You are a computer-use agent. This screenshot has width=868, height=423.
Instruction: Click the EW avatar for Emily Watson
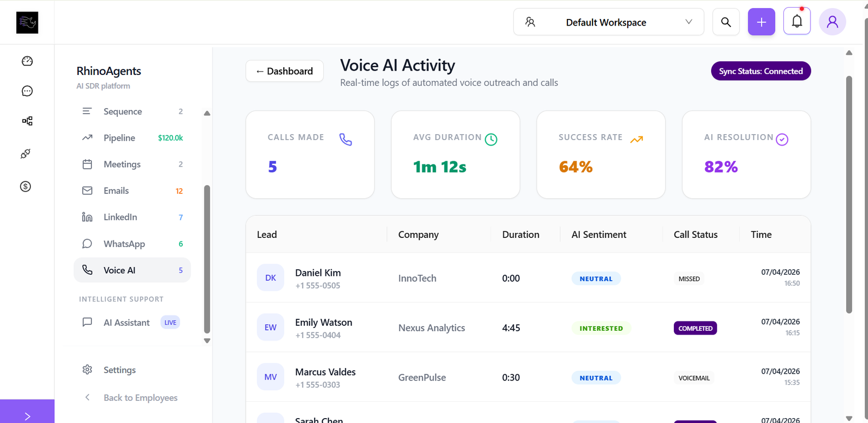click(271, 327)
